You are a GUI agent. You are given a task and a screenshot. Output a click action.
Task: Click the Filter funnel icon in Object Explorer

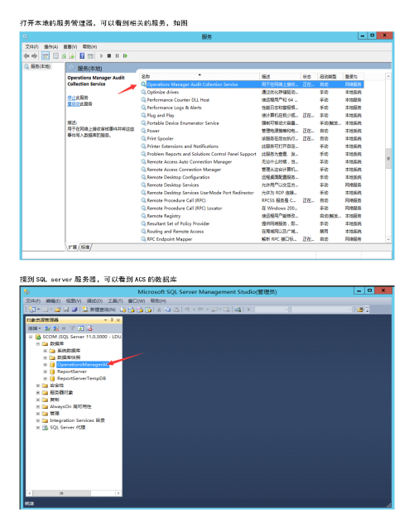(x=72, y=328)
